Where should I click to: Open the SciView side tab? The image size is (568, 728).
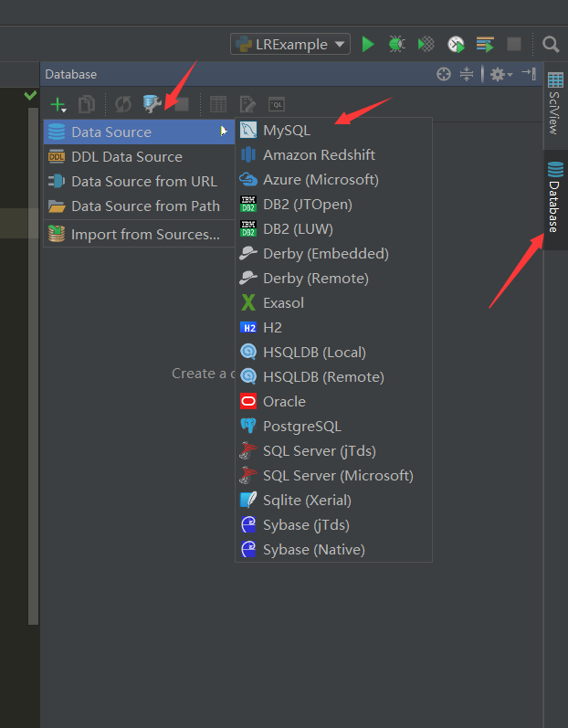(555, 103)
